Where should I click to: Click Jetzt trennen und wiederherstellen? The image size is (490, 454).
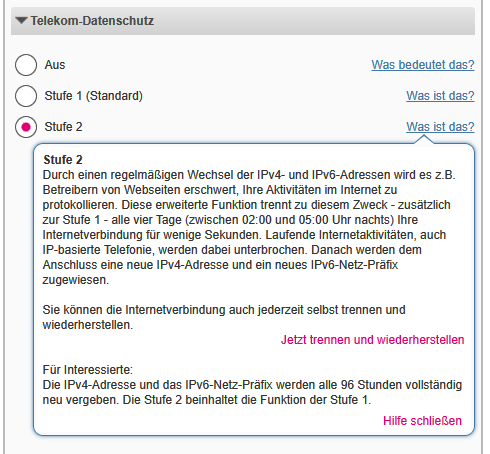click(x=372, y=340)
